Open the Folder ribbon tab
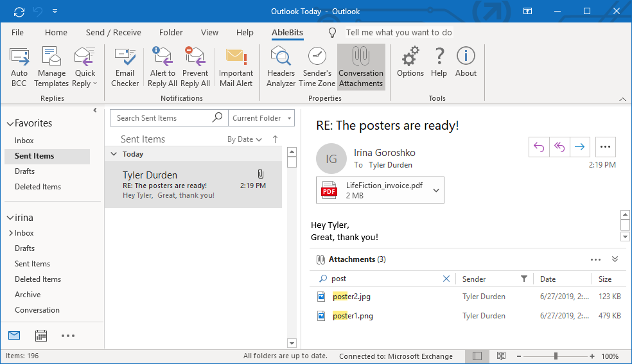This screenshot has height=364, width=632. 171,32
